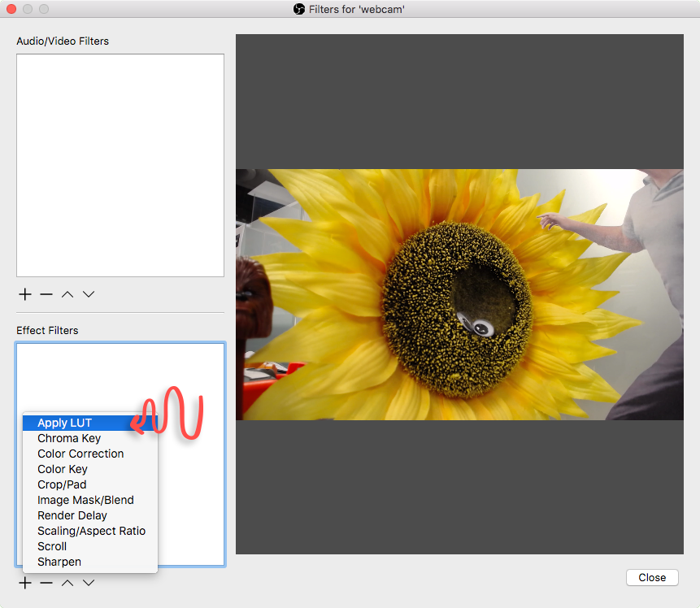Move Audio/Video filter up
This screenshot has height=608, width=700.
(x=67, y=294)
